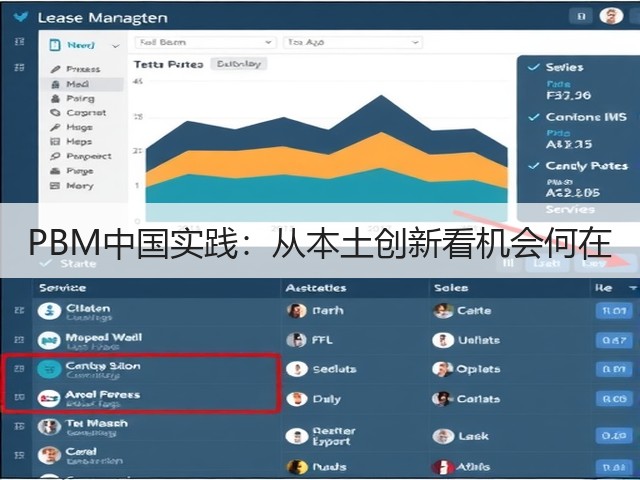Click the flag icon for Areal Feress
Viewport: 640px width, 480px height.
[x=49, y=398]
